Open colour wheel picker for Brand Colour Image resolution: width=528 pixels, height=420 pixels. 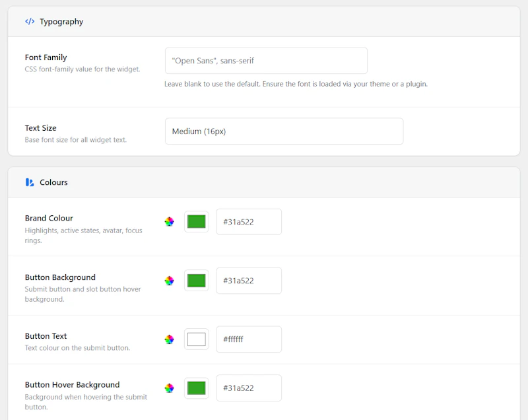click(170, 222)
